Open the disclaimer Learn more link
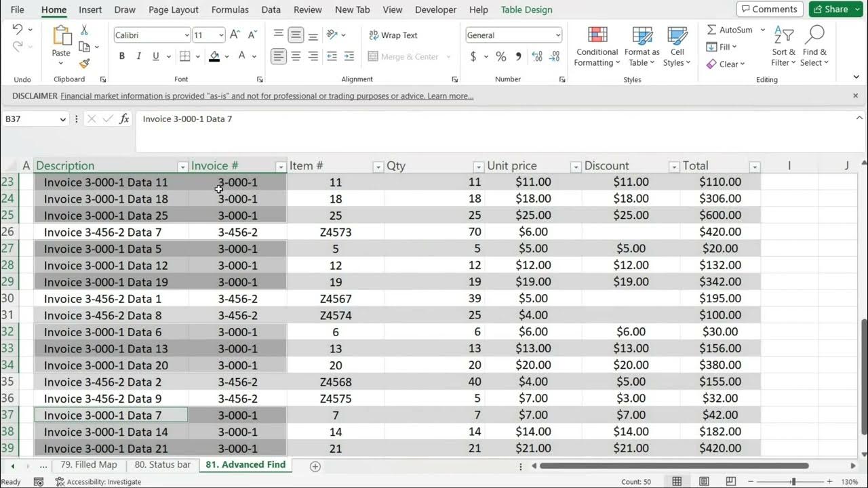Viewport: 868px width, 488px height. (450, 96)
